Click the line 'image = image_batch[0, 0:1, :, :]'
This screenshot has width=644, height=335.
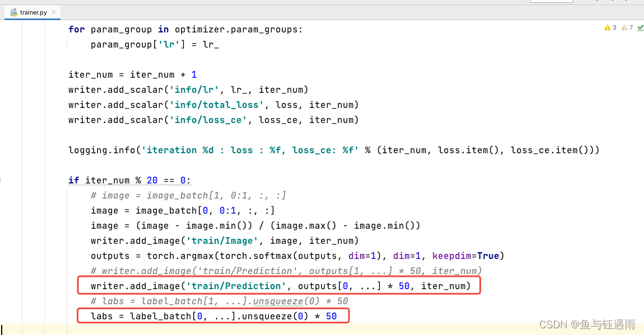(183, 211)
